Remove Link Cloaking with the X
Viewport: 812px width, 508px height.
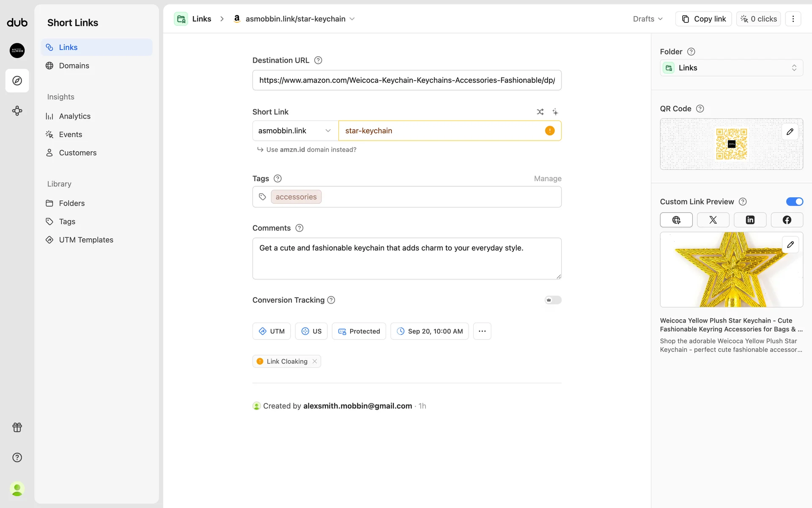tap(315, 361)
